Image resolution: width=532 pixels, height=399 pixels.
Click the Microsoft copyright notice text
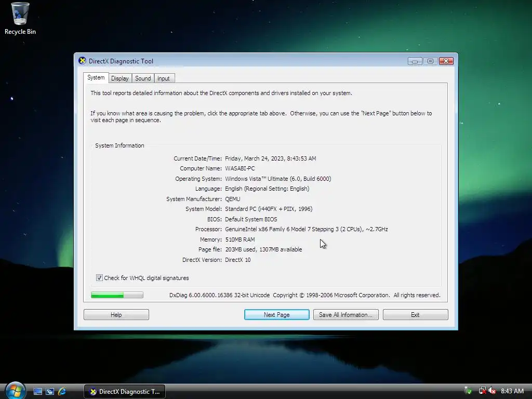pos(356,295)
